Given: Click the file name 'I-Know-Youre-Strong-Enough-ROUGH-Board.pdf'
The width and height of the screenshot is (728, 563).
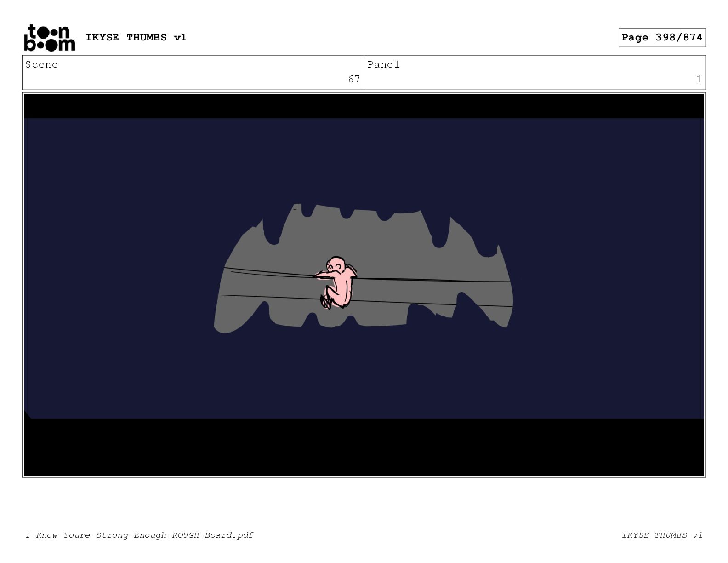Looking at the screenshot, I should click(139, 535).
